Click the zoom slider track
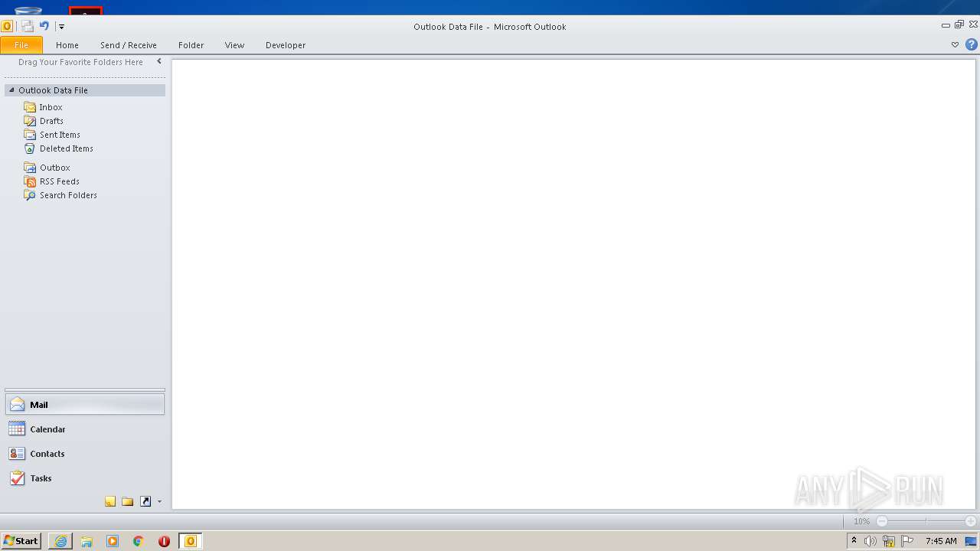 (926, 521)
